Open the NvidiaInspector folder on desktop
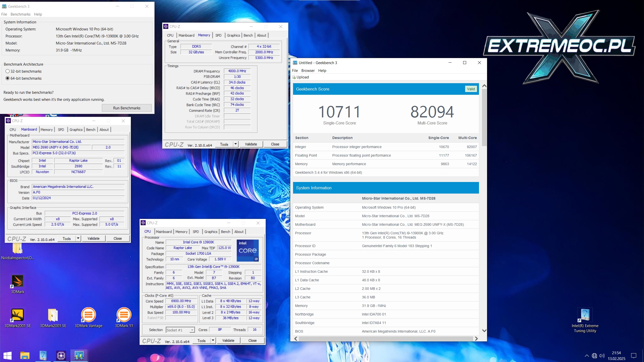Image resolution: width=644 pixels, height=362 pixels. [18, 251]
